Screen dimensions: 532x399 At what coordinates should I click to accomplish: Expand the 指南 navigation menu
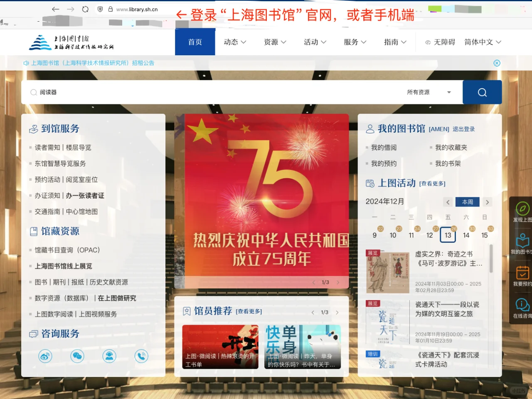(395, 42)
